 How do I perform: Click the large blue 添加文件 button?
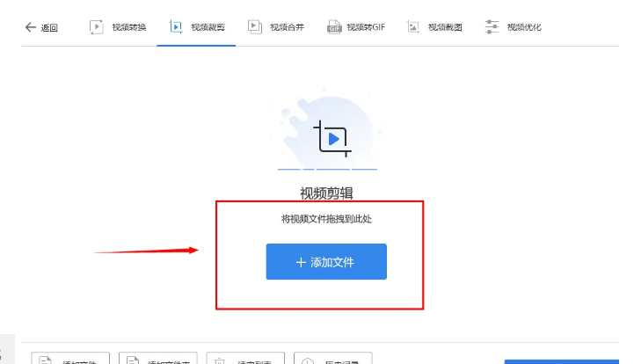pos(326,262)
